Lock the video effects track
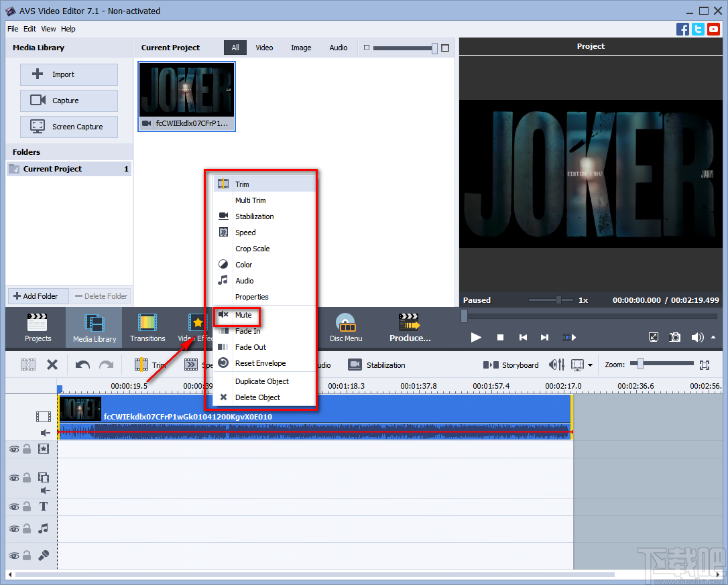Image resolution: width=728 pixels, height=585 pixels. [x=27, y=449]
